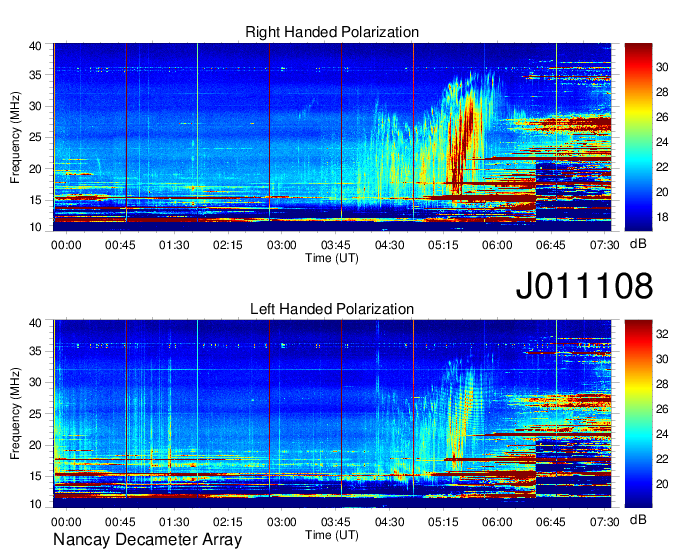
Task: Click the 15 MHz tick on top plot
Action: [x=35, y=200]
